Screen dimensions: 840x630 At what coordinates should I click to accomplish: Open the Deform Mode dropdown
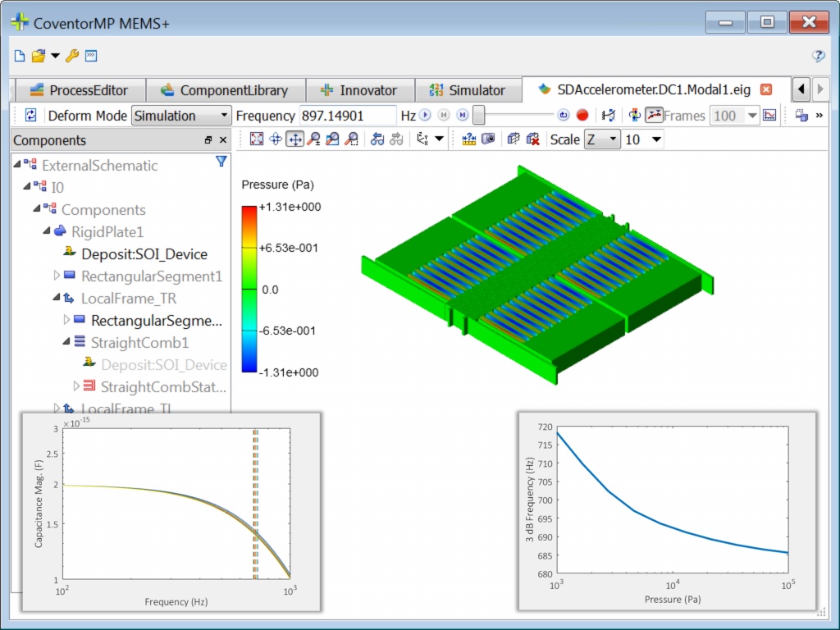pos(224,116)
